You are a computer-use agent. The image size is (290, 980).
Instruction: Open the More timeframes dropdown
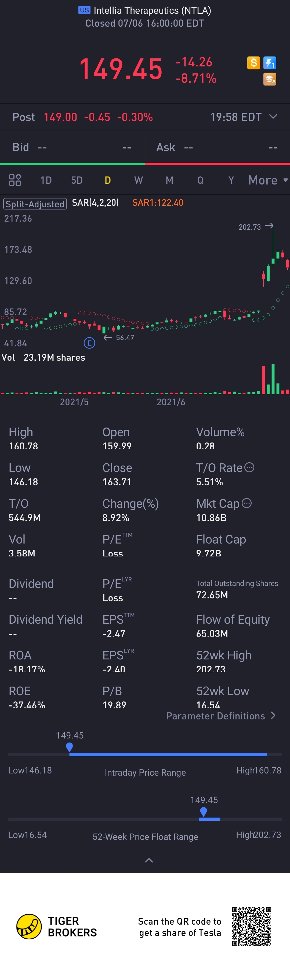(267, 180)
